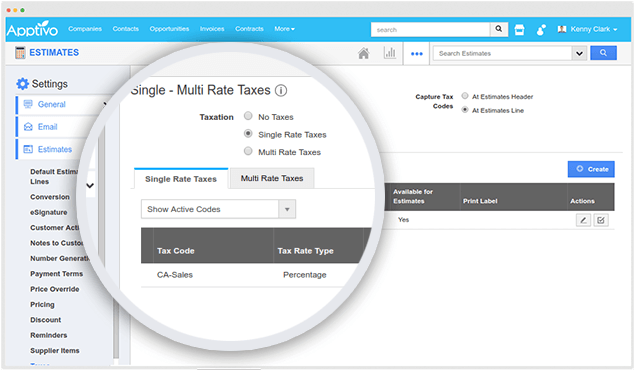
Task: Open the reports bar chart icon
Action: [390, 53]
